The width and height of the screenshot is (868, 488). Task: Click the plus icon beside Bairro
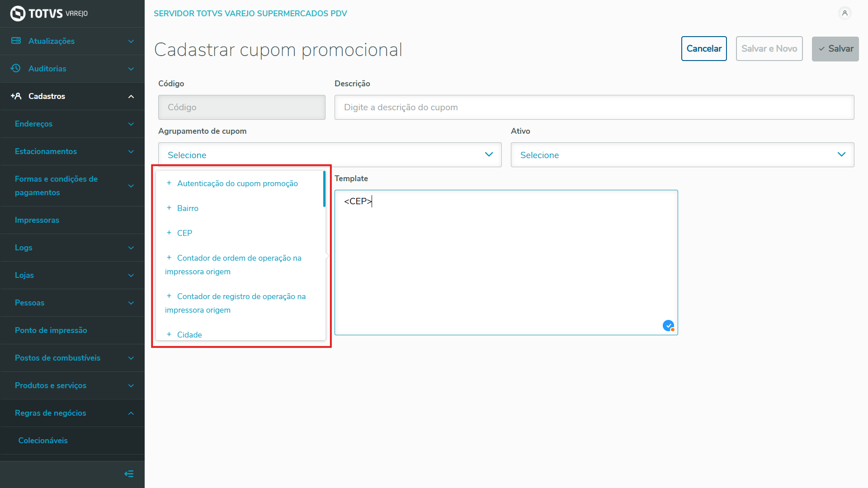[x=169, y=208]
